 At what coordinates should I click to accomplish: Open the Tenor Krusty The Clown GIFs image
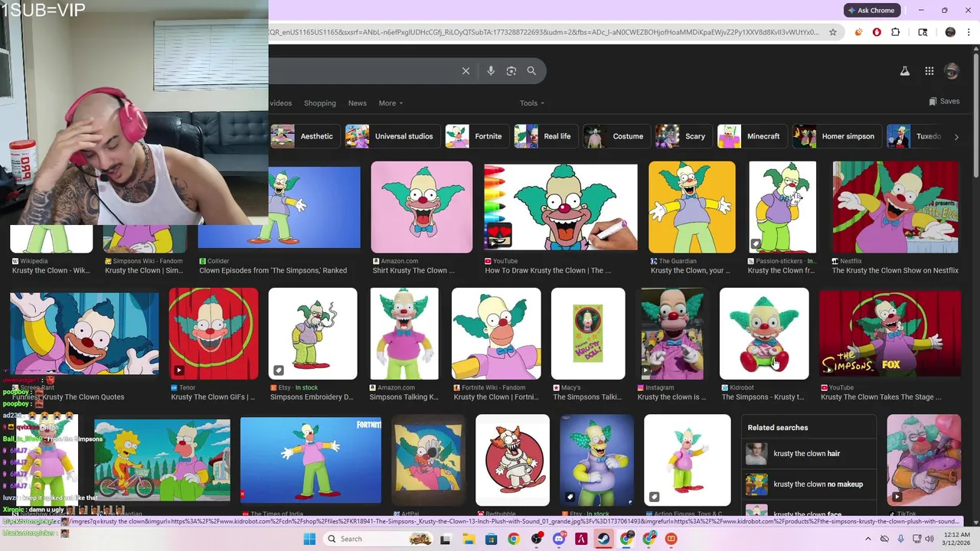pos(214,334)
